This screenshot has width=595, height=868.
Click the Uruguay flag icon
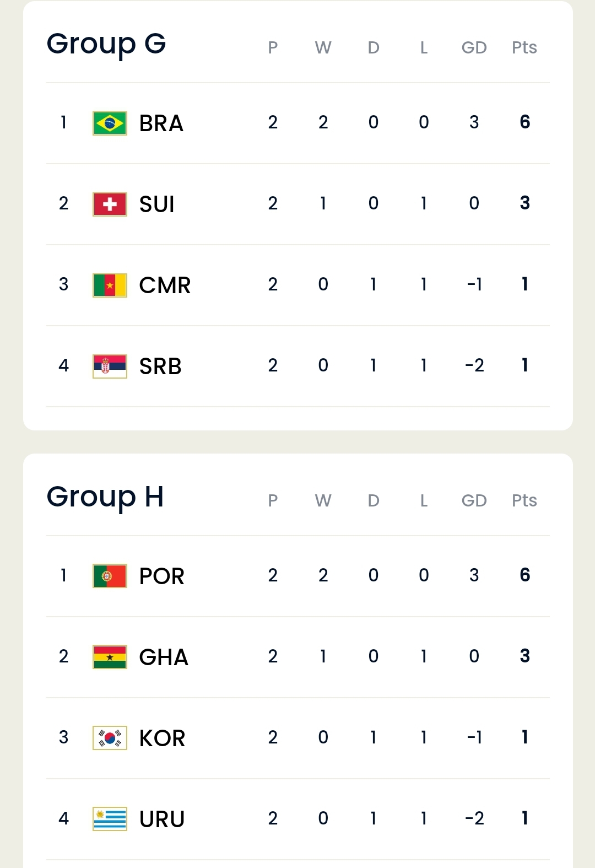tap(110, 819)
